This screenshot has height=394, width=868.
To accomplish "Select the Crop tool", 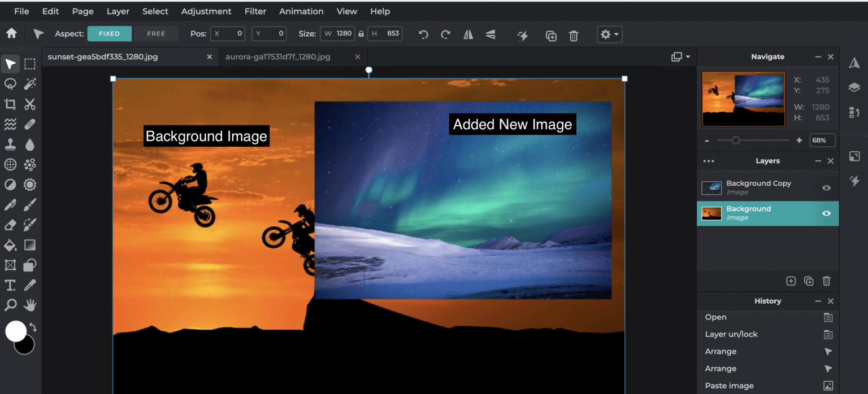I will [10, 104].
